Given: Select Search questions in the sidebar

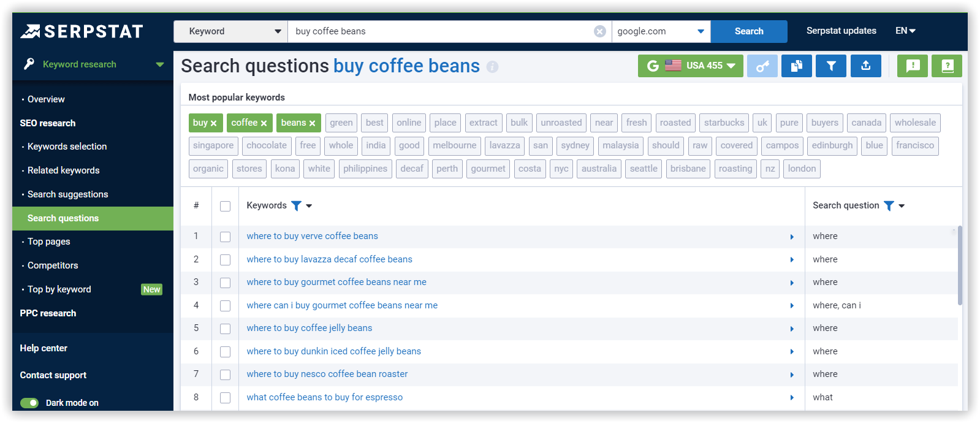Looking at the screenshot, I should point(93,218).
